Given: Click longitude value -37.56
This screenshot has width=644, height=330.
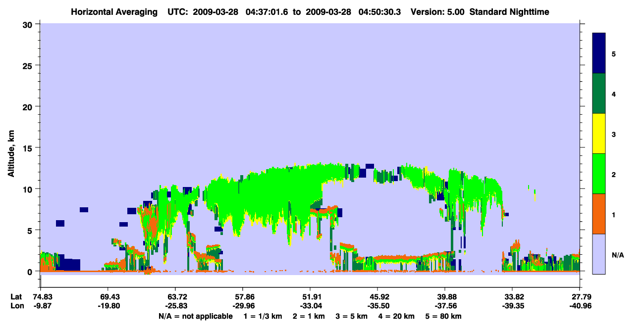Looking at the screenshot, I should click(x=445, y=306).
